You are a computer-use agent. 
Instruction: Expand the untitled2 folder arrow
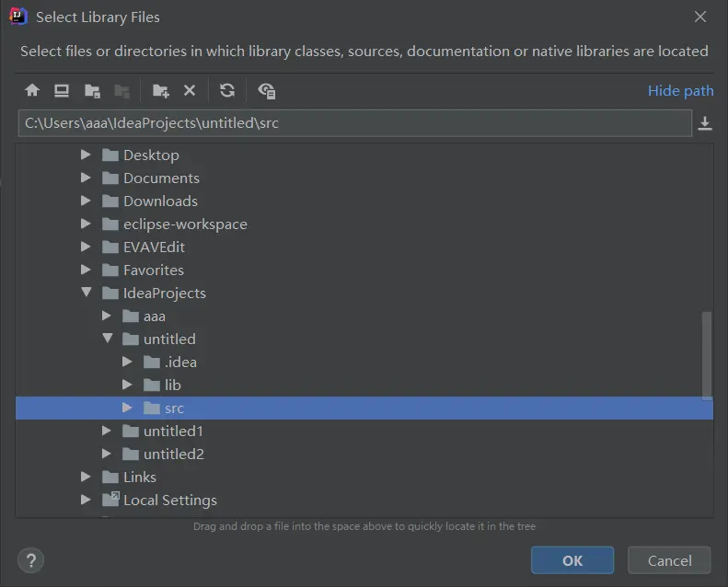[x=107, y=454]
